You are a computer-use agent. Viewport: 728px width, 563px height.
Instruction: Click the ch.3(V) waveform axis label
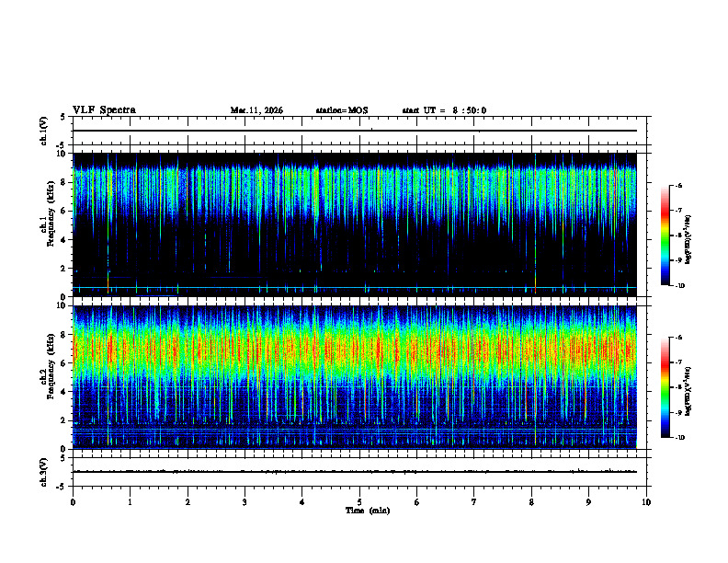point(44,472)
